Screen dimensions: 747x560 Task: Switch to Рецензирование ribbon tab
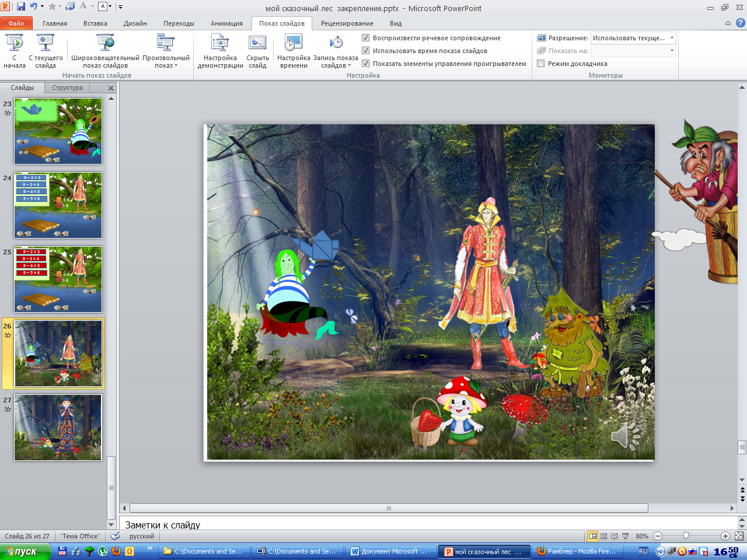click(347, 23)
